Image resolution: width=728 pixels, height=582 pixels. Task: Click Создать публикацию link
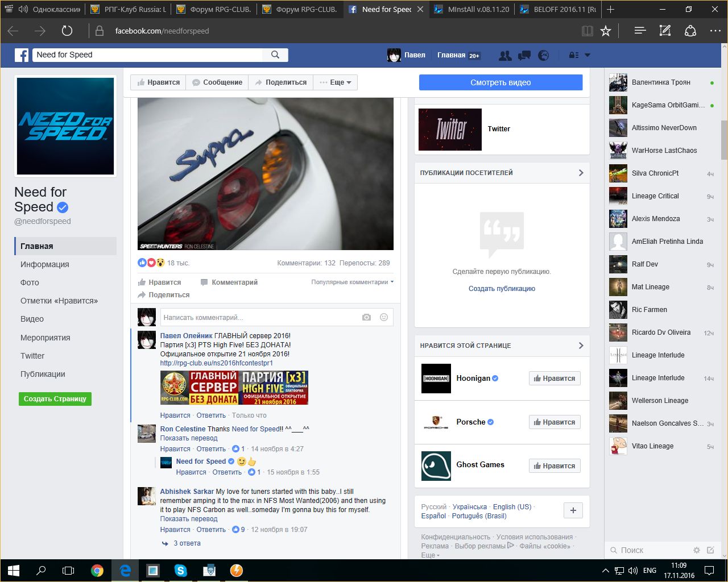pyautogui.click(x=502, y=289)
